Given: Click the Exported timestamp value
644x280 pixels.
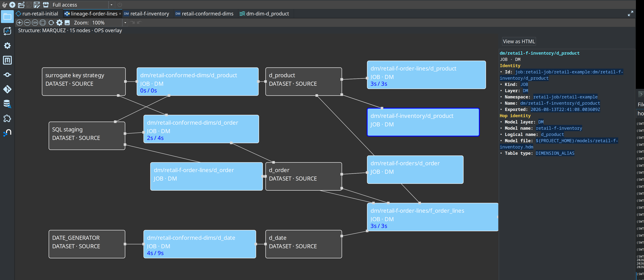Looking at the screenshot, I should coord(565,109).
